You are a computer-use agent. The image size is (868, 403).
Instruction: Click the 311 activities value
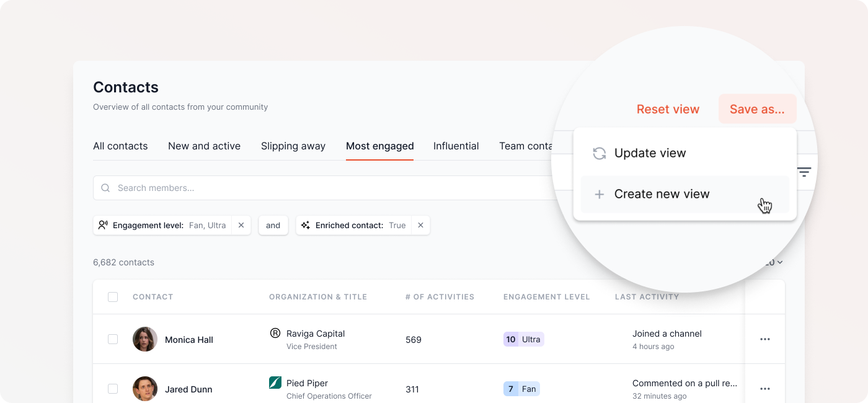point(412,389)
